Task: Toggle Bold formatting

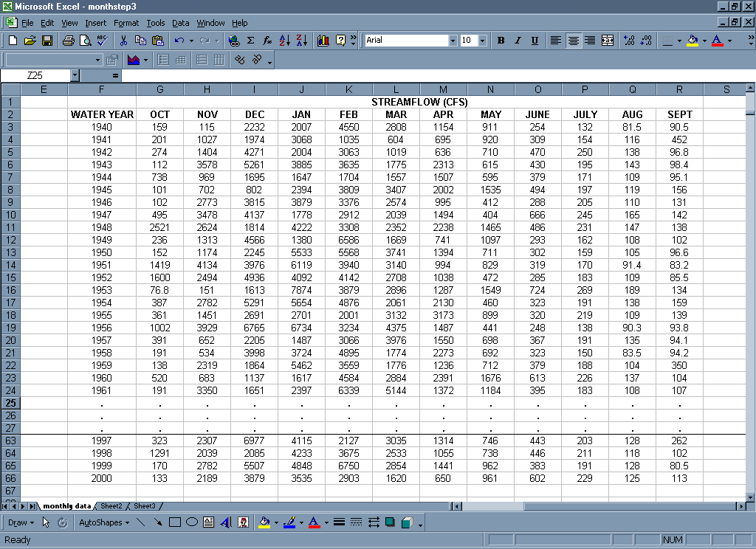Action: point(501,41)
